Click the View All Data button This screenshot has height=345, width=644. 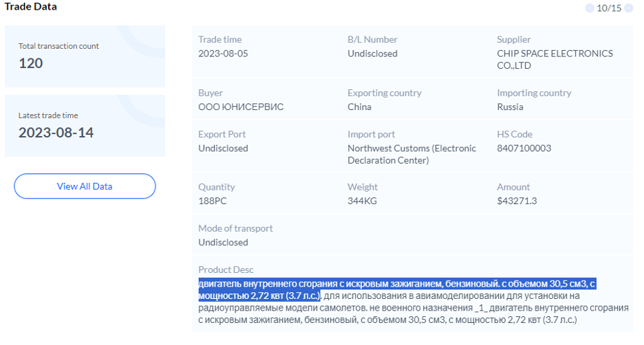point(85,186)
